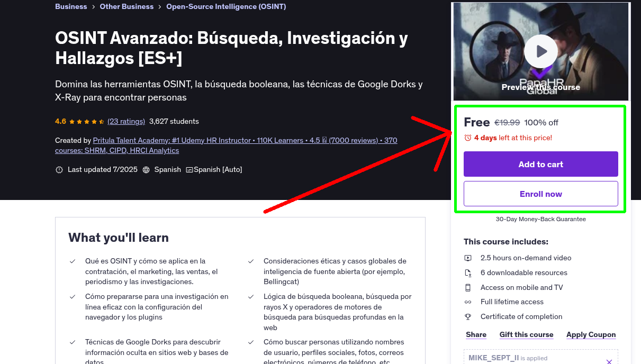Click checkmark beside 'Consideraciones éticas' item
The width and height of the screenshot is (641, 364).
[251, 261]
